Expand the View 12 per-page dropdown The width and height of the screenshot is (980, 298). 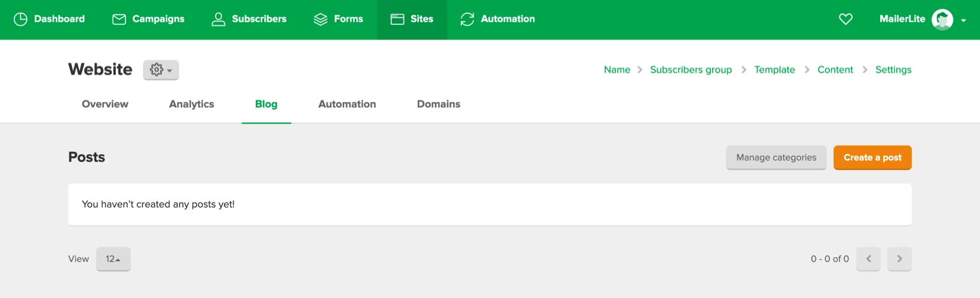(113, 259)
